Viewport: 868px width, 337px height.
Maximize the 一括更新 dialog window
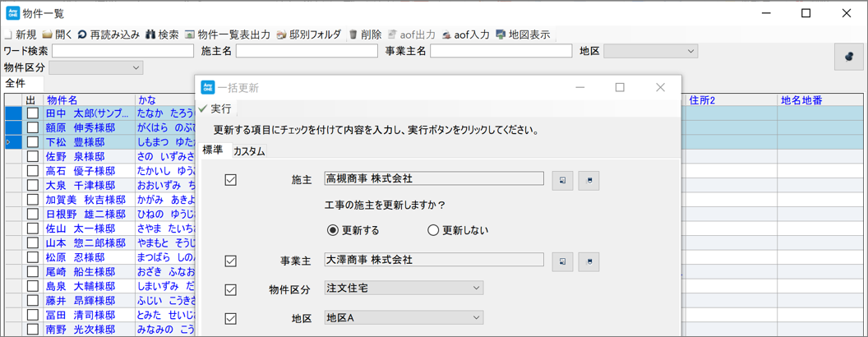tap(620, 87)
